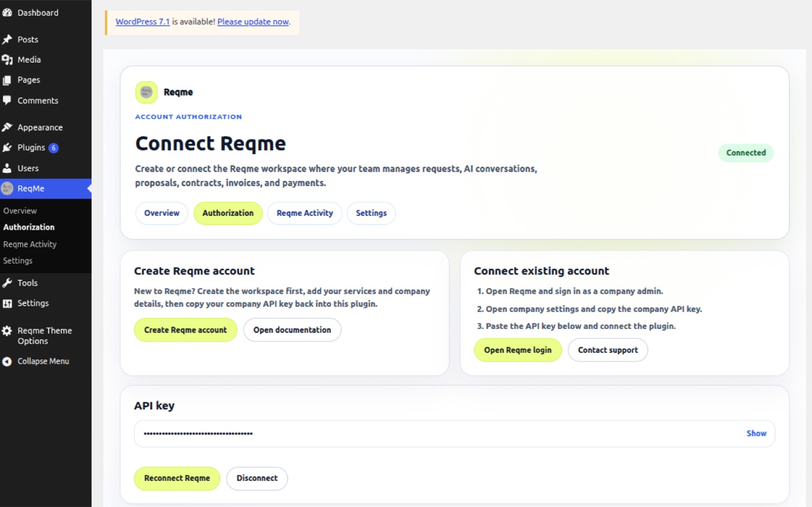
Task: Click inside the API key input field
Action: tap(454, 433)
